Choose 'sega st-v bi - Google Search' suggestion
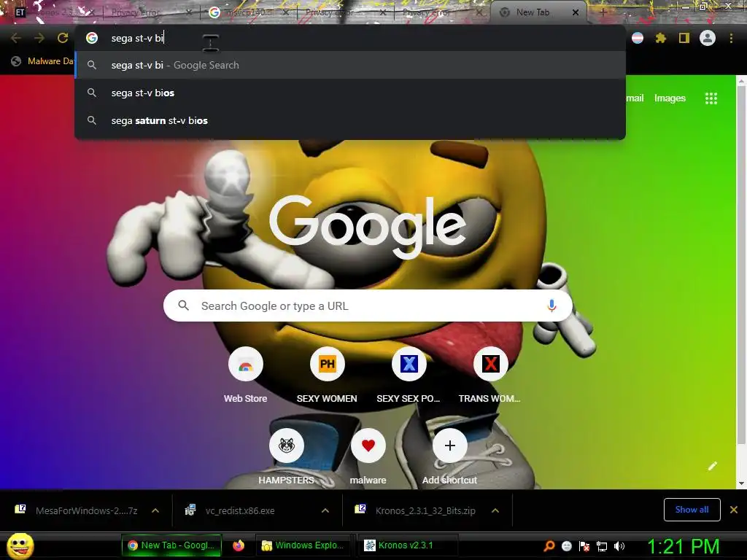 pos(350,65)
